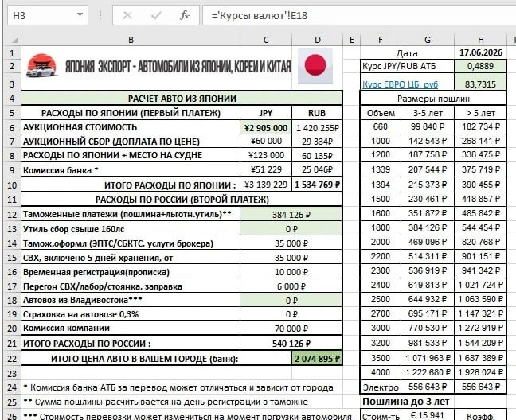Click the Объем column heading cell
Viewport: 516px width, 420px height.
(381, 113)
